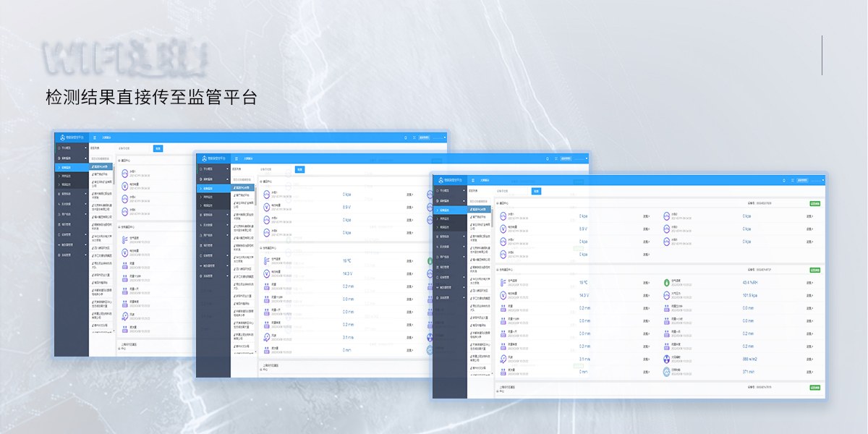Click the pressure gauge icon beside 101.9 kpa
The width and height of the screenshot is (868, 434).
click(x=666, y=295)
